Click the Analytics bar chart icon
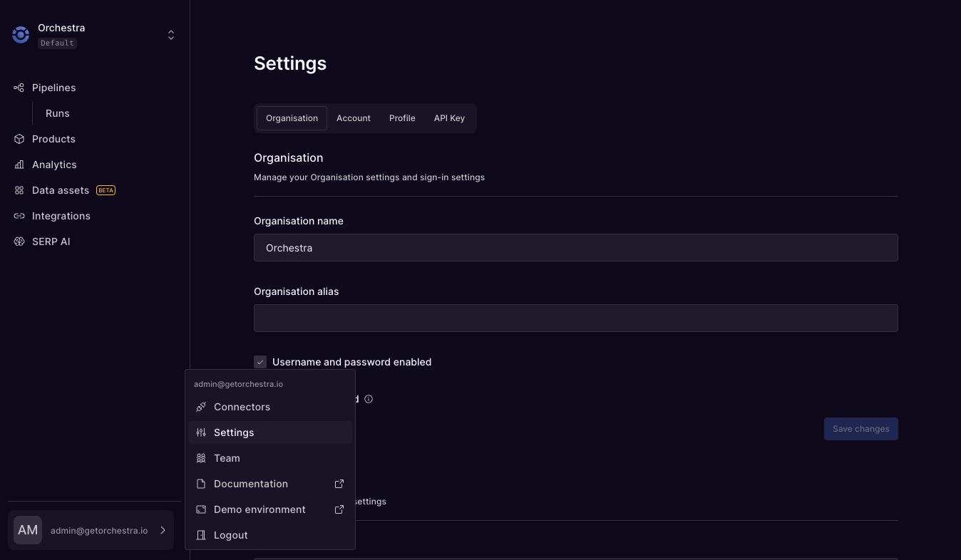The image size is (961, 560). 19,165
